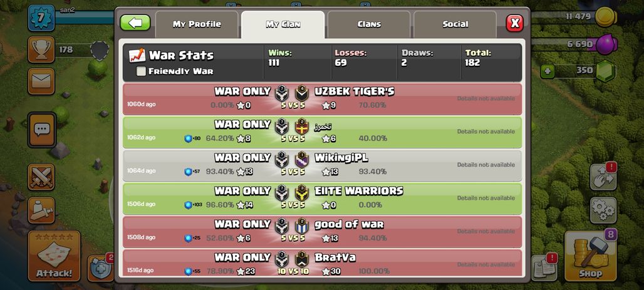This screenshot has height=290, width=644.
Task: Click the good of war loss entry
Action: pyautogui.click(x=323, y=232)
